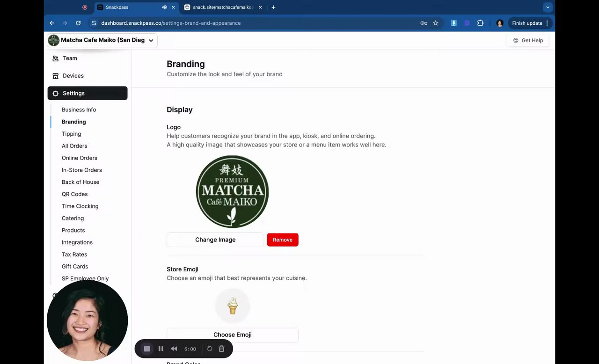Click Change Image button
Viewport: 599px width, 364px height.
[x=215, y=240]
